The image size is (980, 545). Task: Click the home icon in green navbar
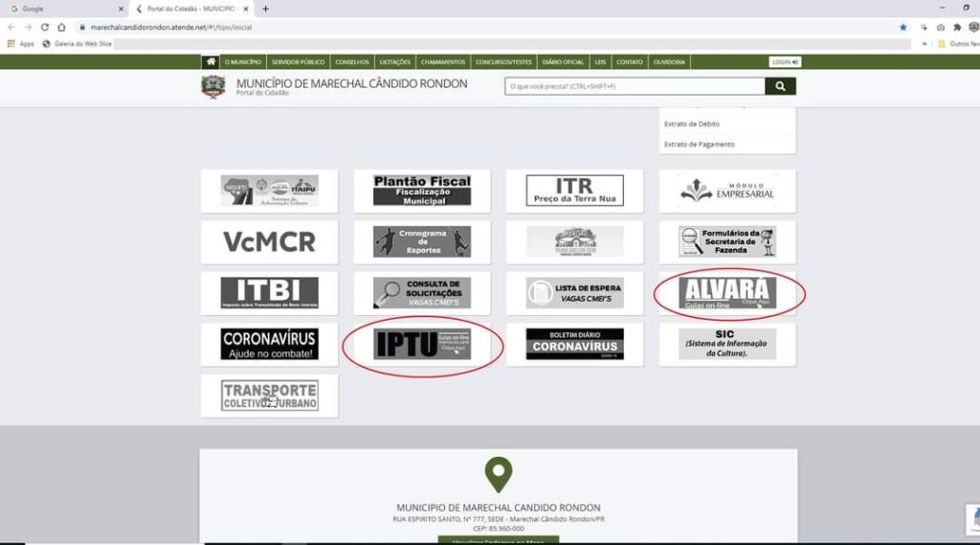pos(211,62)
